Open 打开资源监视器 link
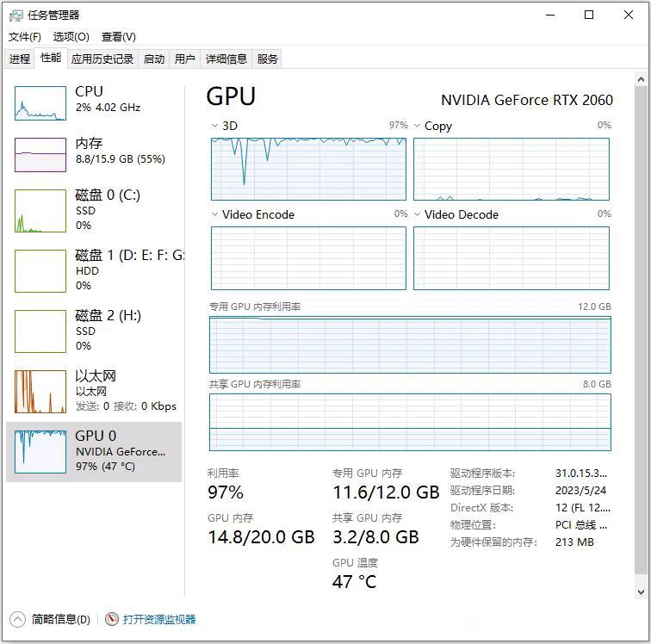 (159, 620)
